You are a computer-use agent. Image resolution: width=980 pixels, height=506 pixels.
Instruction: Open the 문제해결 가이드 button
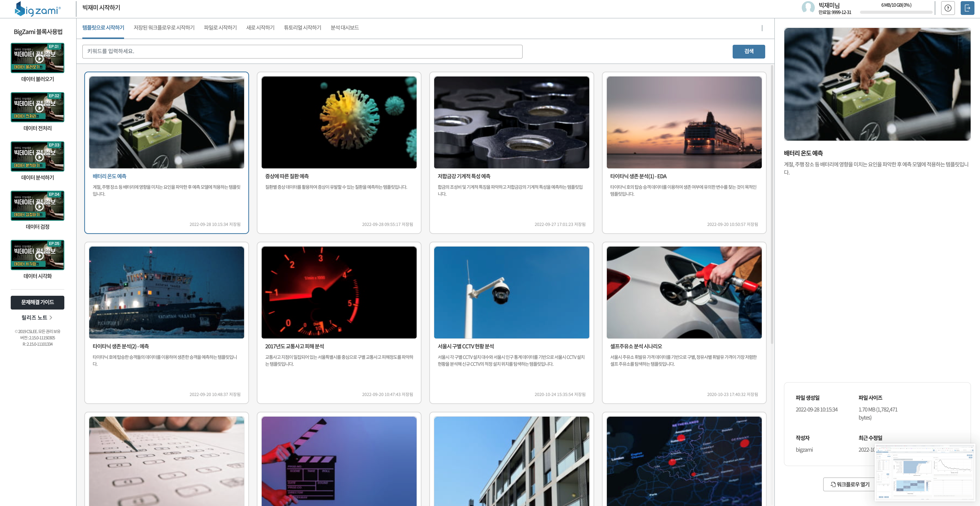click(x=37, y=302)
